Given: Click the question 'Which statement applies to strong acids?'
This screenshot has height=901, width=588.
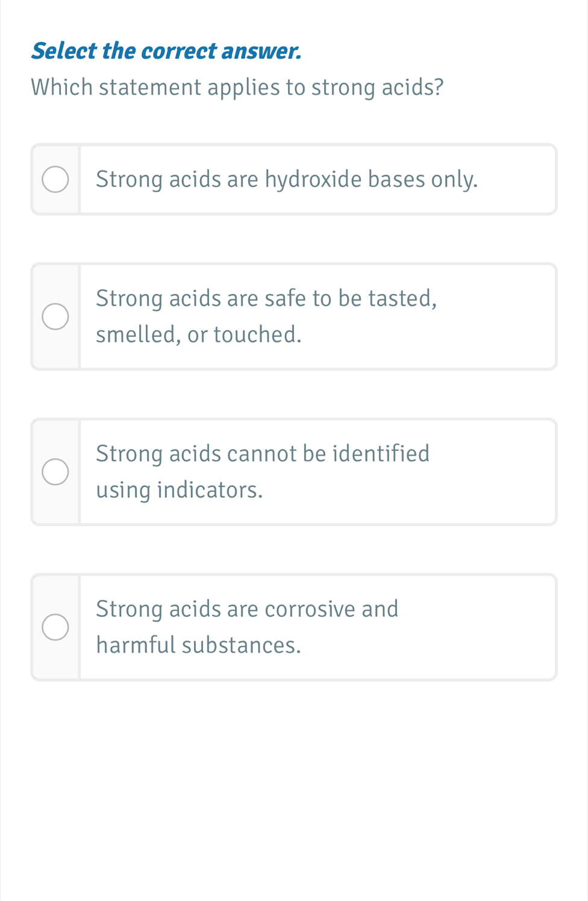Looking at the screenshot, I should pyautogui.click(x=237, y=87).
